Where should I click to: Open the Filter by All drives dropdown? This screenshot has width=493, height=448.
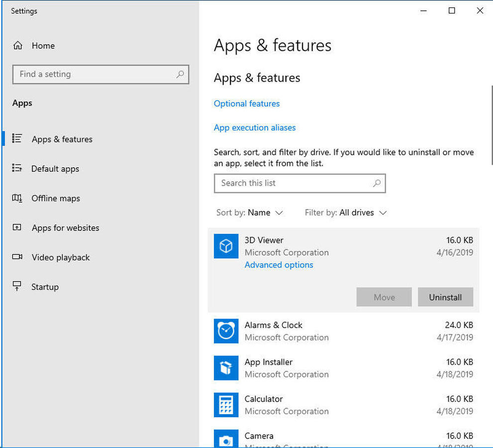(346, 213)
